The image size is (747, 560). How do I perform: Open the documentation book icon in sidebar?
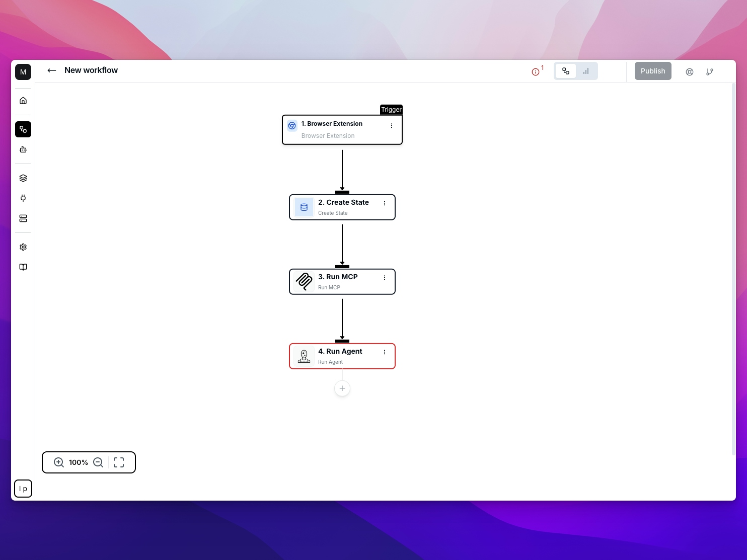23,267
